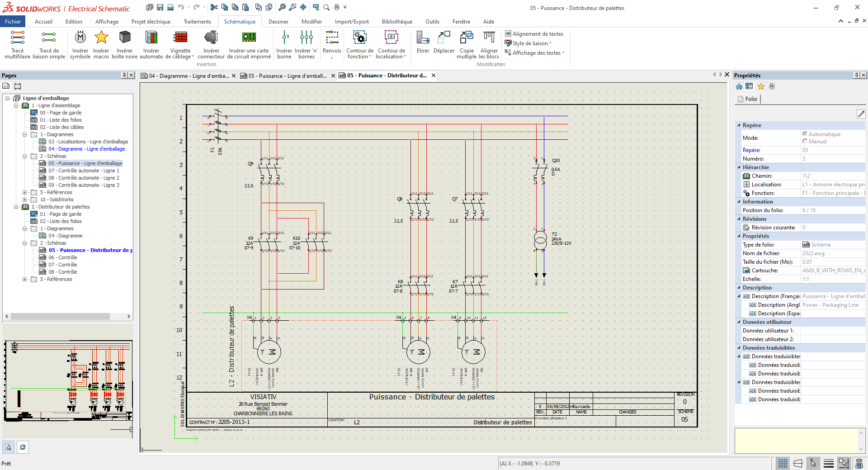This screenshot has height=470, width=868.
Task: Select the Manuel mode radio button
Action: [805, 141]
